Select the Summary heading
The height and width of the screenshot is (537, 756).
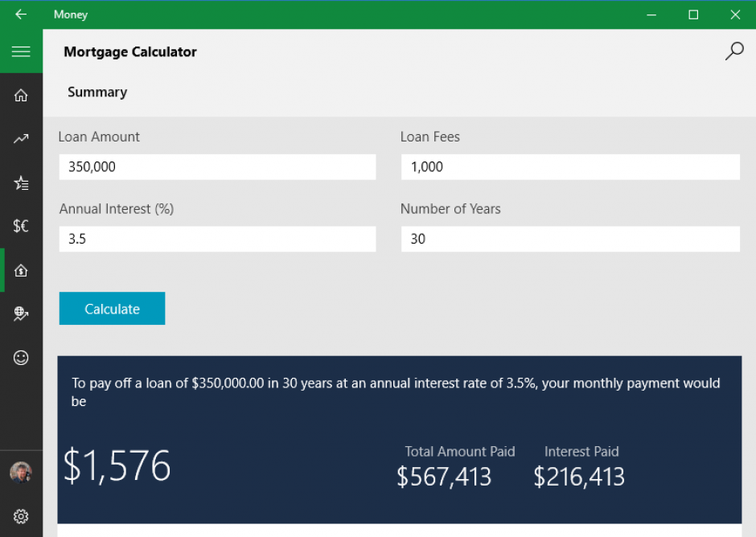tap(97, 92)
